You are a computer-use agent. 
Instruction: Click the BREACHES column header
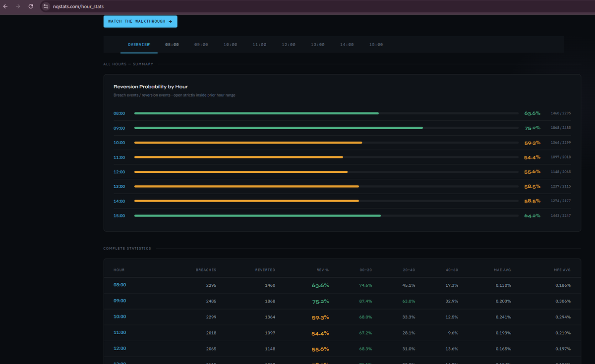point(206,270)
